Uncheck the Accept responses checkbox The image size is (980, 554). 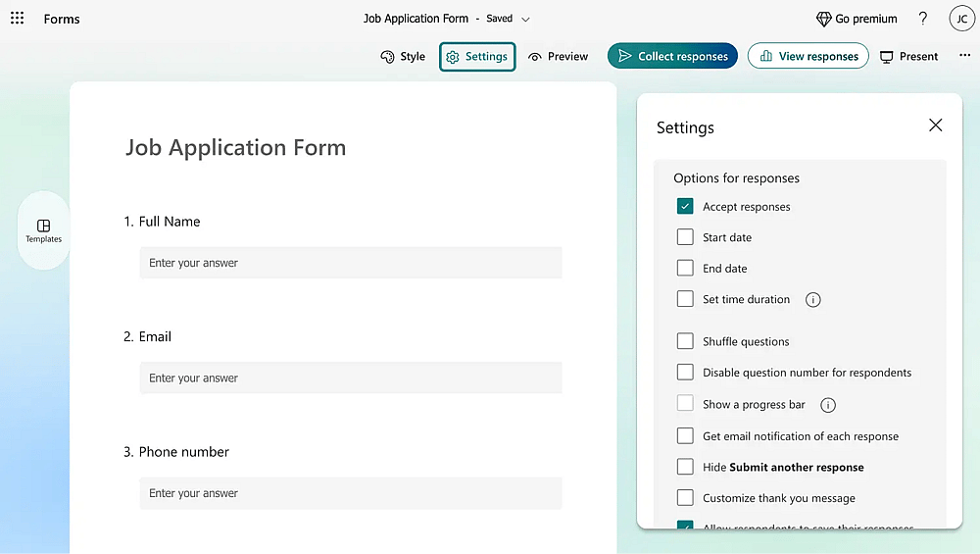[685, 206]
